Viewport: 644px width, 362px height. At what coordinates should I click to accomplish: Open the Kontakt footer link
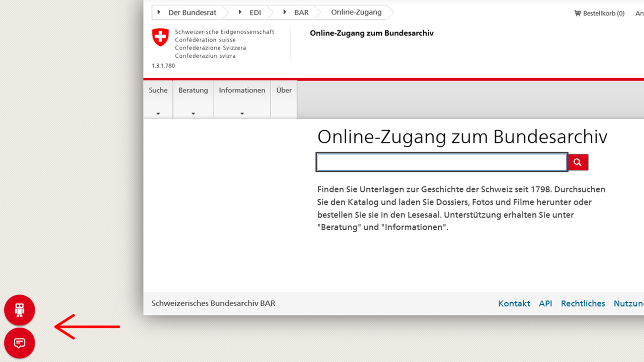514,303
